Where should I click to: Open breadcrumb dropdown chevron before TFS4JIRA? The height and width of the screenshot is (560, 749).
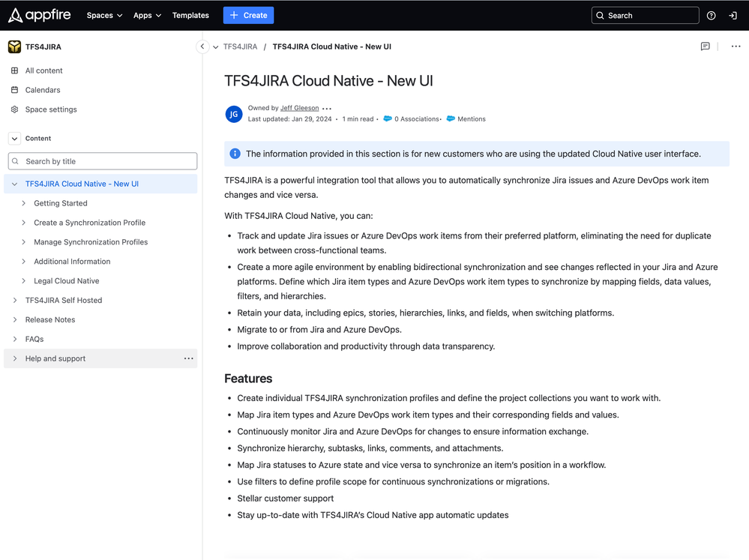click(x=216, y=46)
